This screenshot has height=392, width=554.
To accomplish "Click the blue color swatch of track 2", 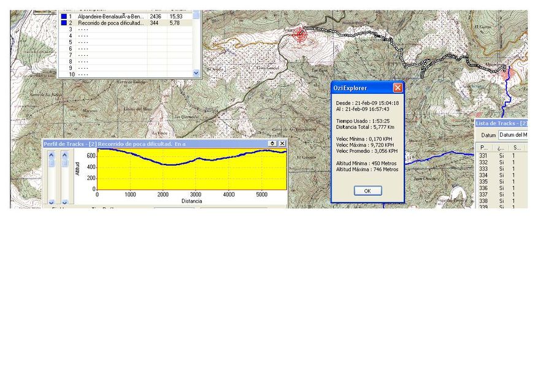I will pyautogui.click(x=64, y=23).
